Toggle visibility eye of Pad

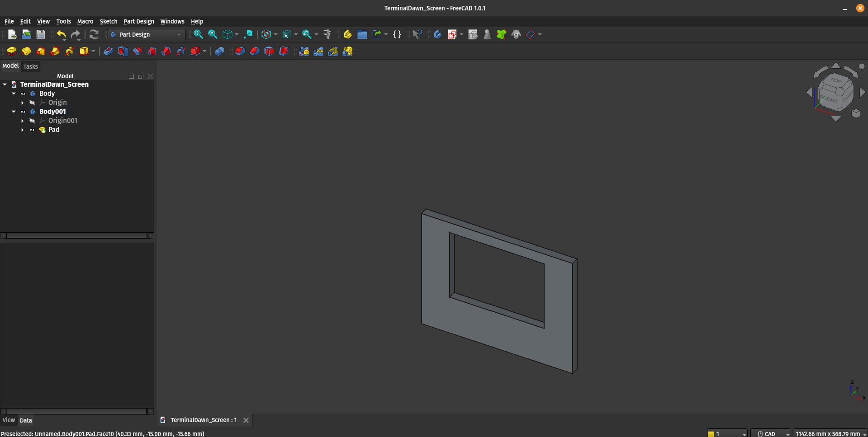tap(32, 130)
